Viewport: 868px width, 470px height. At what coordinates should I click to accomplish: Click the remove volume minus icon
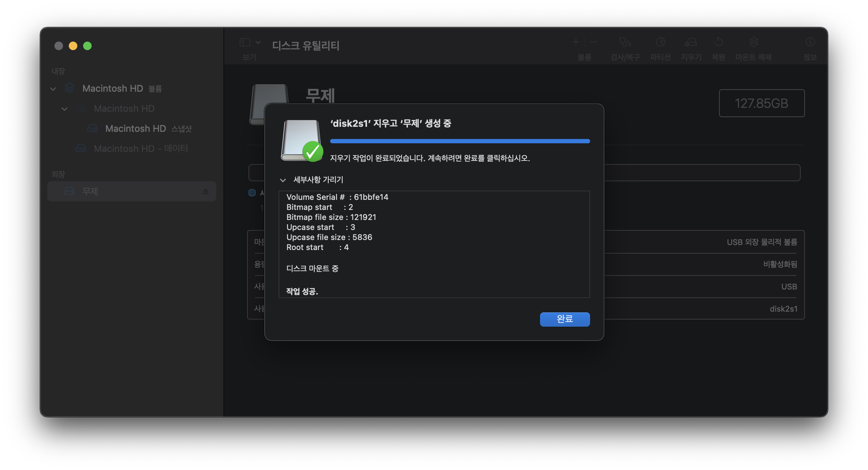[594, 42]
